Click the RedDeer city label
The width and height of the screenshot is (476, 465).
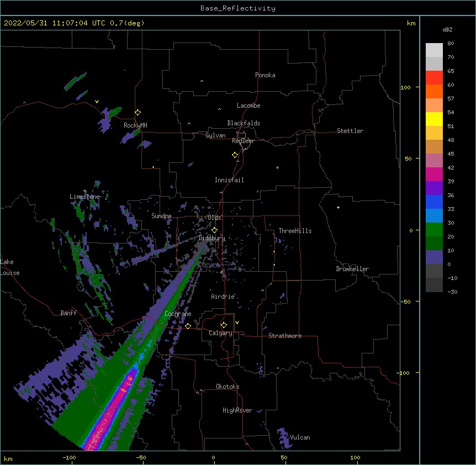click(243, 141)
